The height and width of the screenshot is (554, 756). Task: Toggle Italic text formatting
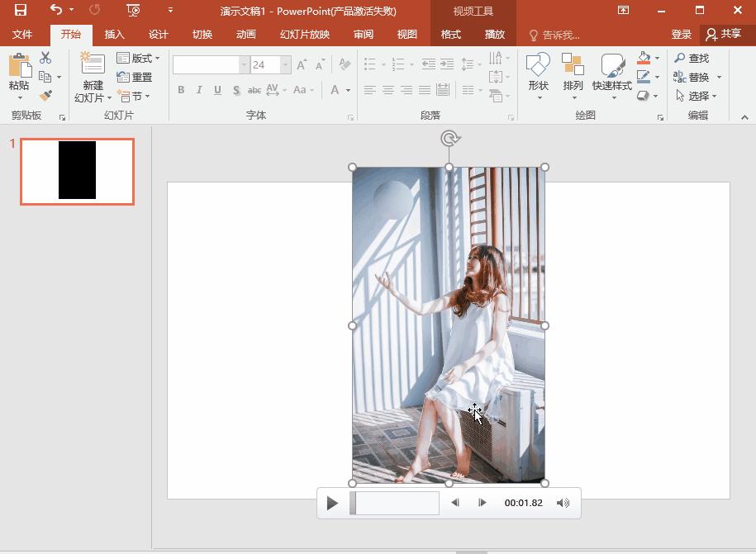click(199, 90)
